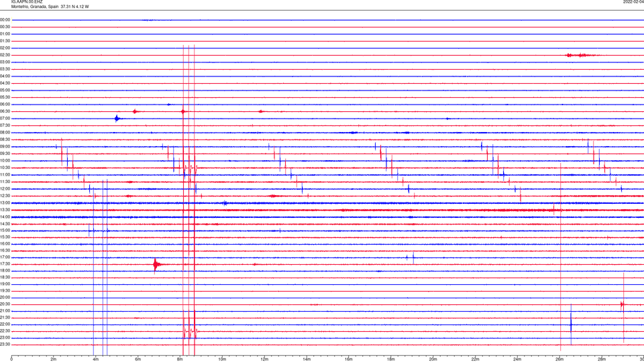Select the 23:00 time row label
This screenshot has width=644, height=362.
pos(5,338)
